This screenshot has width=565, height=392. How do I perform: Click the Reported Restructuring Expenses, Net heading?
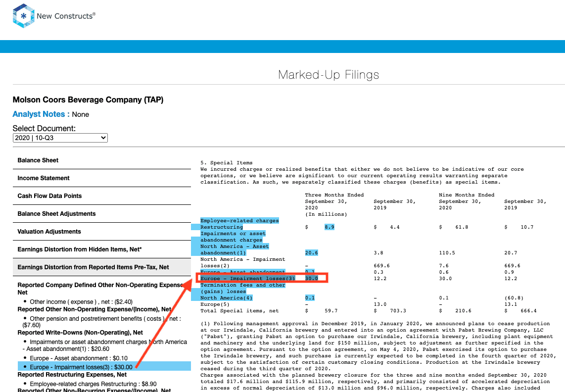coord(72,375)
